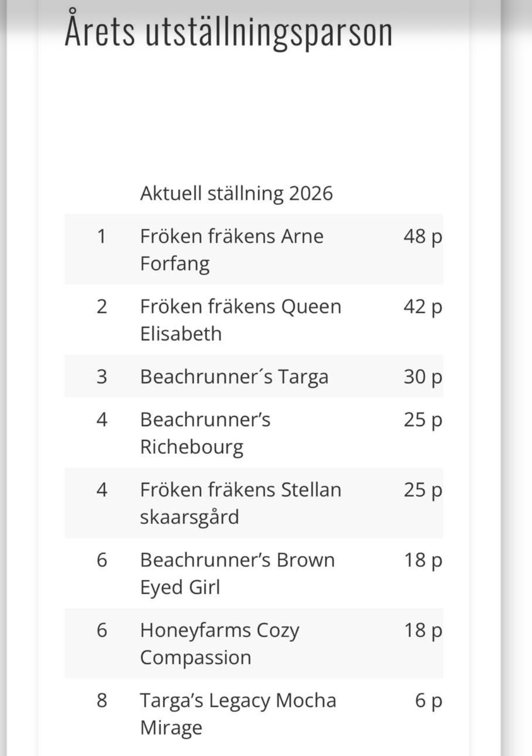The height and width of the screenshot is (756, 532).
Task: Select Fröken fräkens Queen Elisabeth row
Action: coord(254,320)
